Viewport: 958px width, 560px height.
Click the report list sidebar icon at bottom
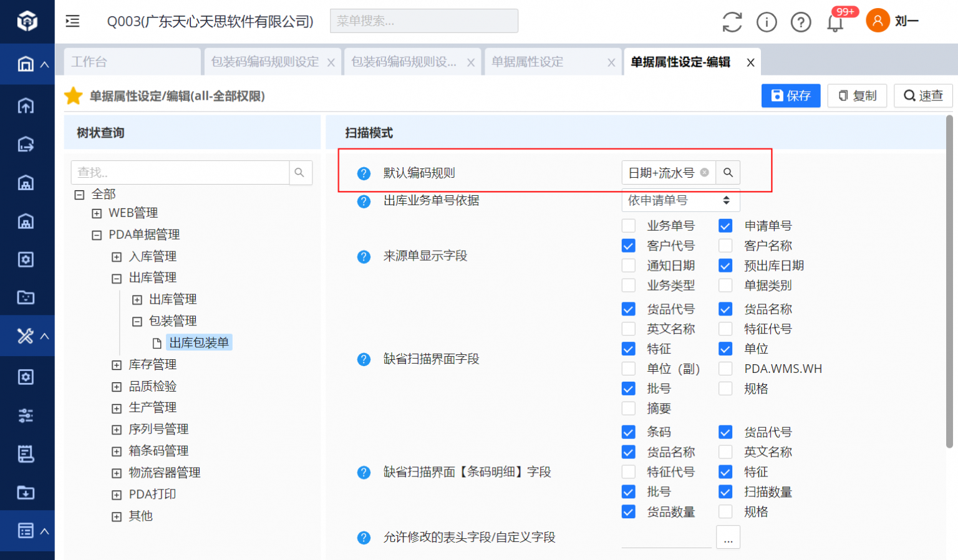coord(26,531)
